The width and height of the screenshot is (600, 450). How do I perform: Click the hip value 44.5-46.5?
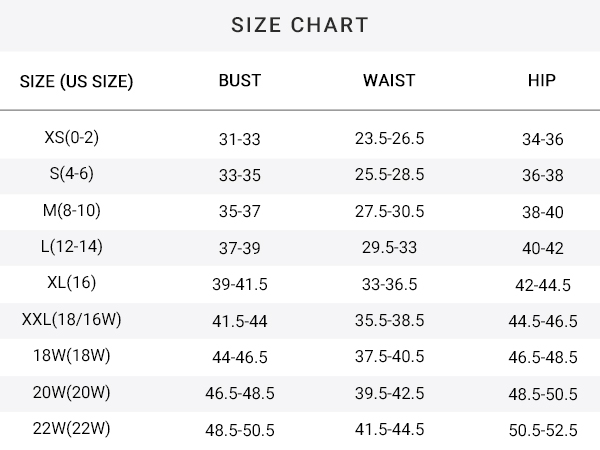click(543, 321)
